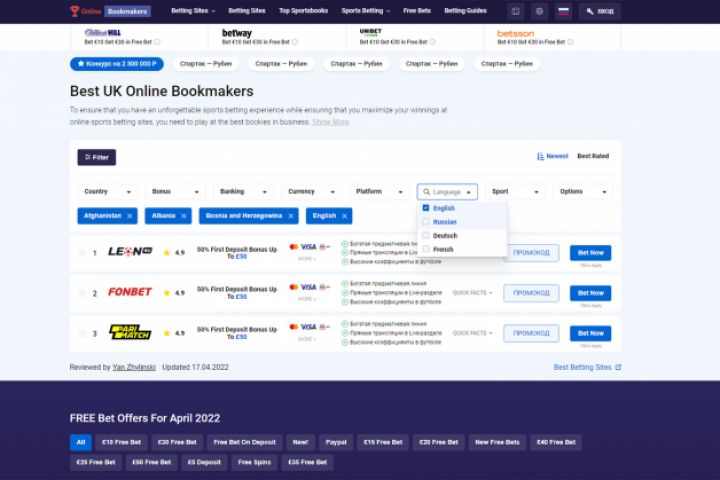Click the Filter button
The width and height of the screenshot is (720, 480).
click(x=96, y=157)
